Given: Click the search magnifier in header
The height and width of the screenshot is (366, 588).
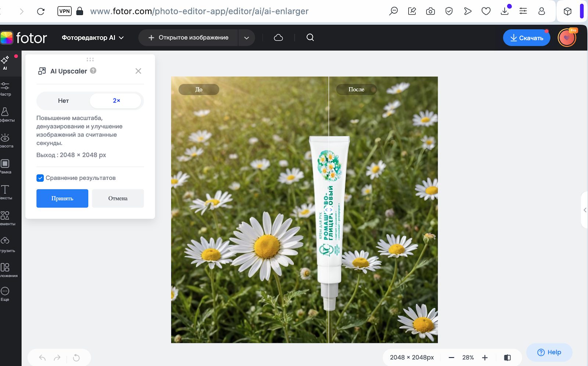Looking at the screenshot, I should pos(310,37).
